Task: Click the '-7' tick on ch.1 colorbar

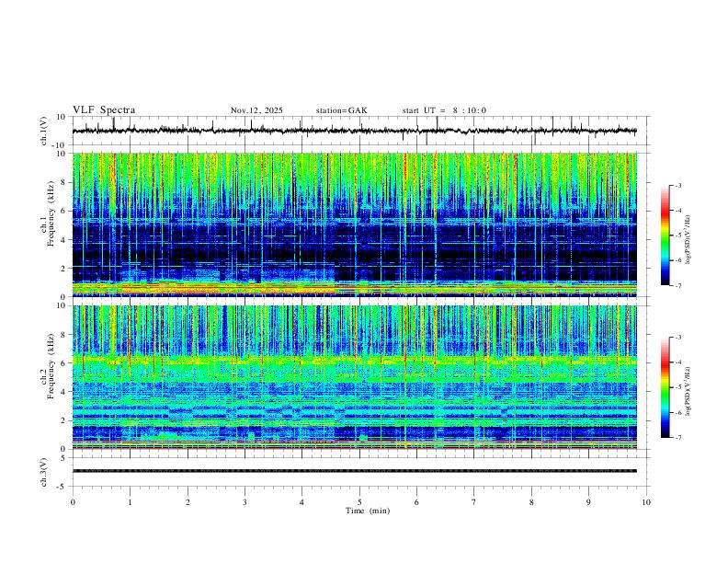Action: click(678, 286)
